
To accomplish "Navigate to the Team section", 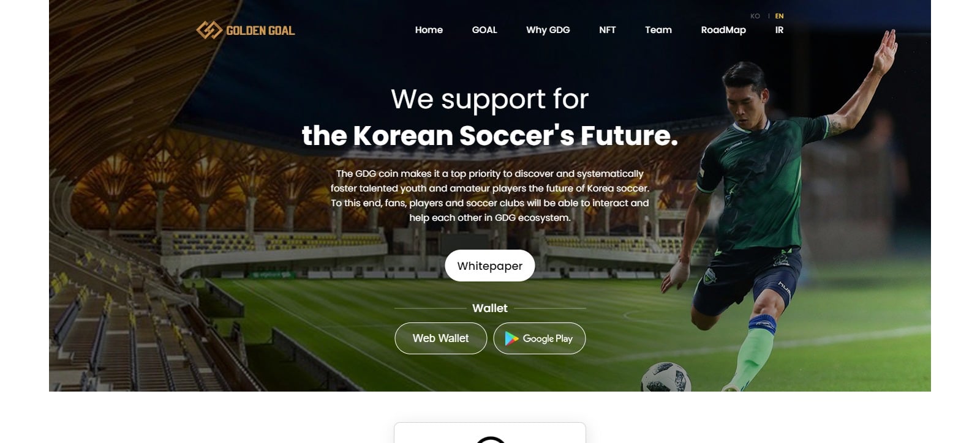I will pos(658,30).
